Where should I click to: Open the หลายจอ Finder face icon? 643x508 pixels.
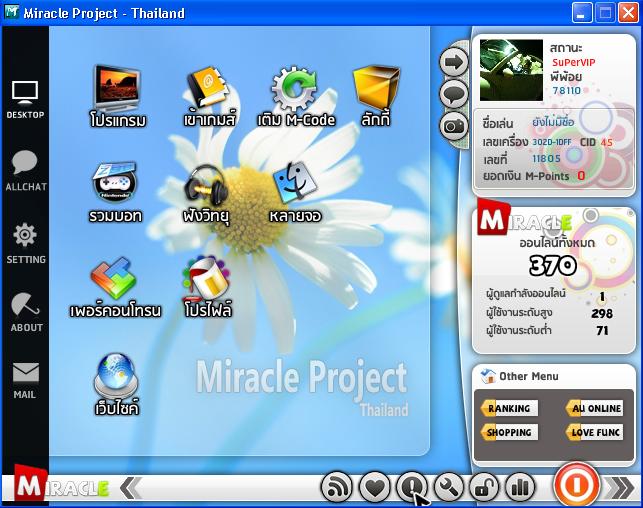click(x=295, y=192)
